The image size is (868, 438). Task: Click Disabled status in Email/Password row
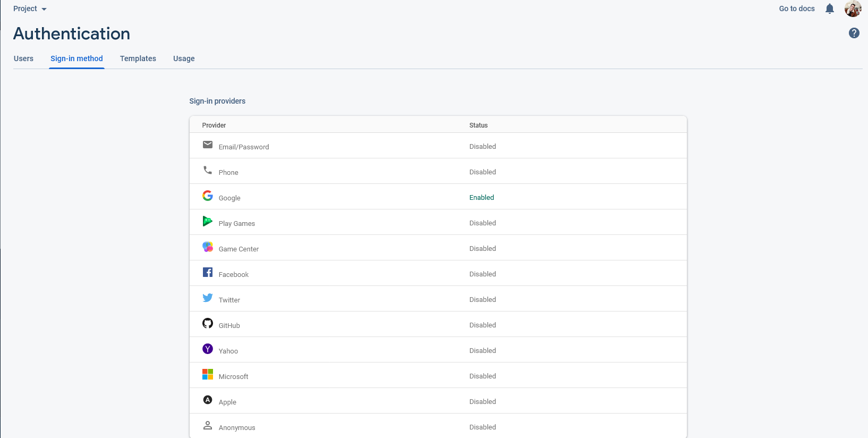coord(483,146)
